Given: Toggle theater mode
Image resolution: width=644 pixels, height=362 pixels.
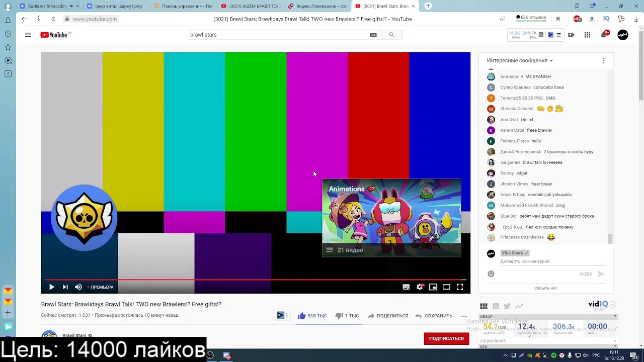Looking at the screenshot, I should click(446, 287).
